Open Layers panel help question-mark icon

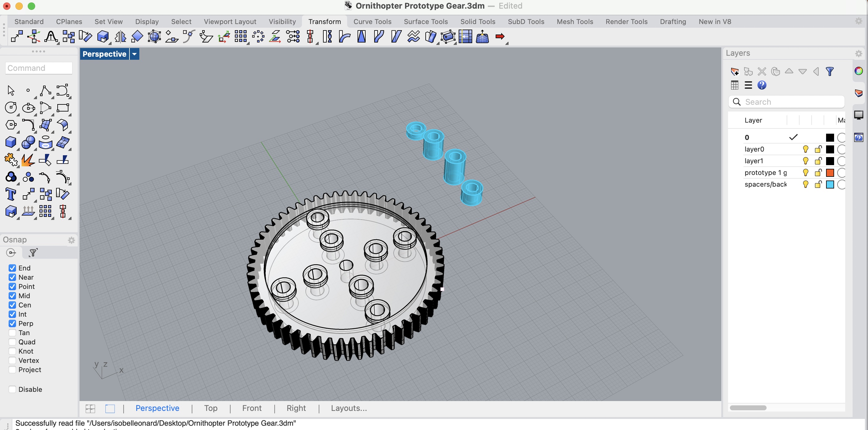click(762, 85)
